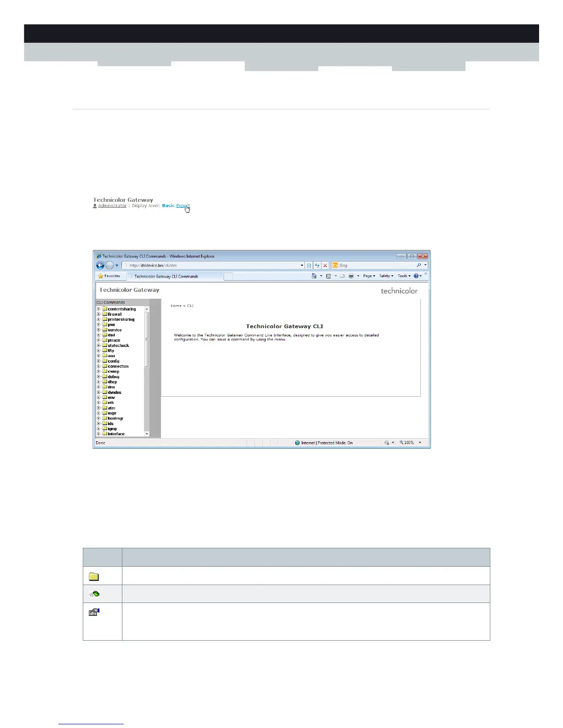Click the CLI tree scrollbar up arrow
This screenshot has width=563, height=728.
coord(147,309)
